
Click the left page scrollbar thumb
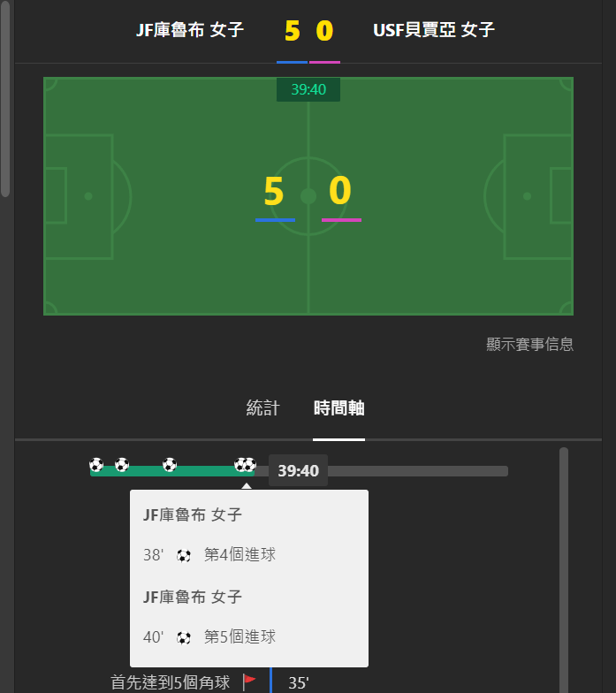(5, 98)
